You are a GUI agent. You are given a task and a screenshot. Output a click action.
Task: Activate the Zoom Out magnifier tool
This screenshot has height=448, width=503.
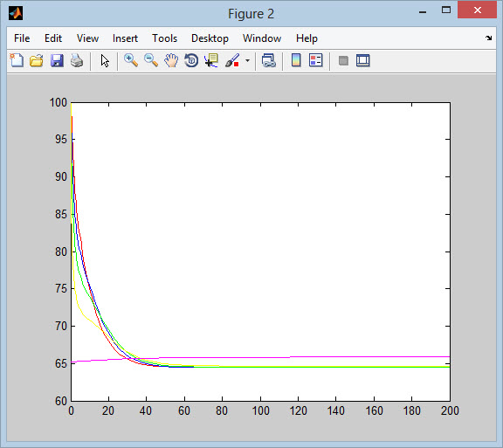coord(151,60)
